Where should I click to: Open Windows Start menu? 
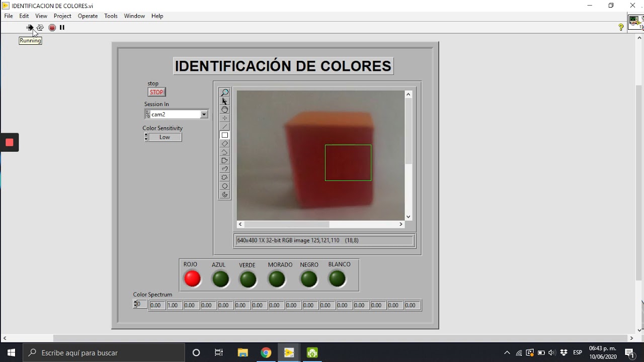(x=11, y=352)
